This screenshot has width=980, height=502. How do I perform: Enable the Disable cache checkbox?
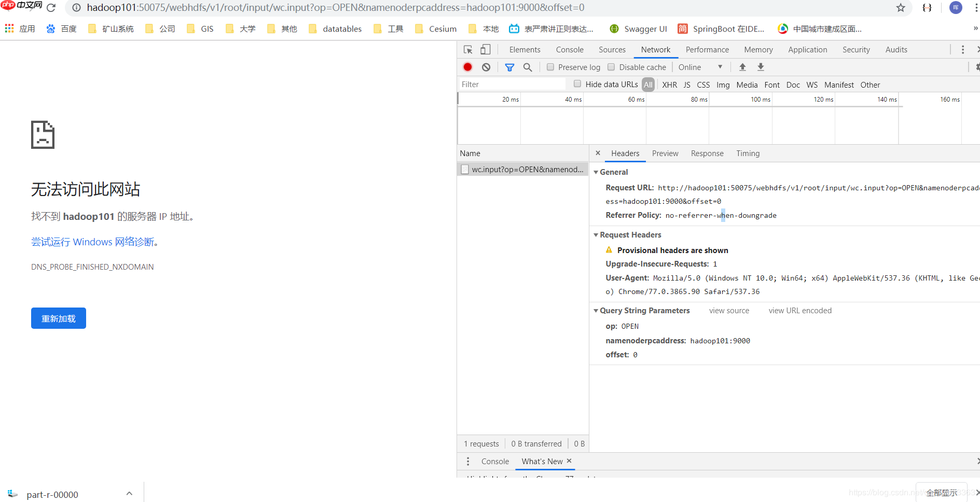pyautogui.click(x=611, y=67)
